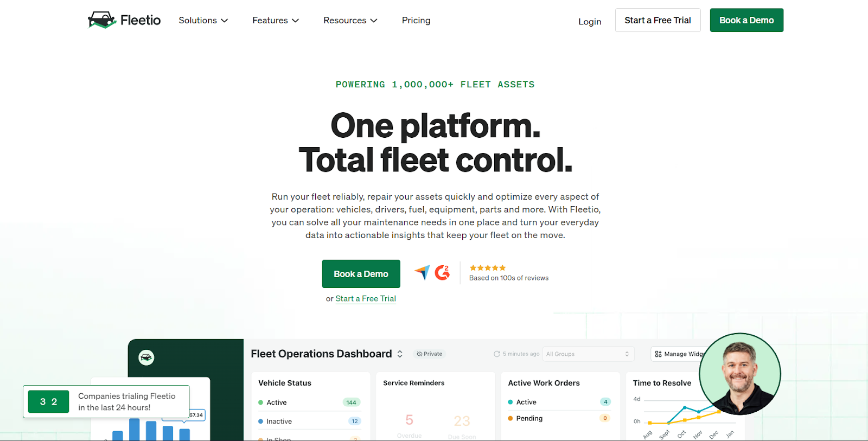This screenshot has height=441, width=868.
Task: Click the Vehicle Status widget title
Action: coord(285,383)
